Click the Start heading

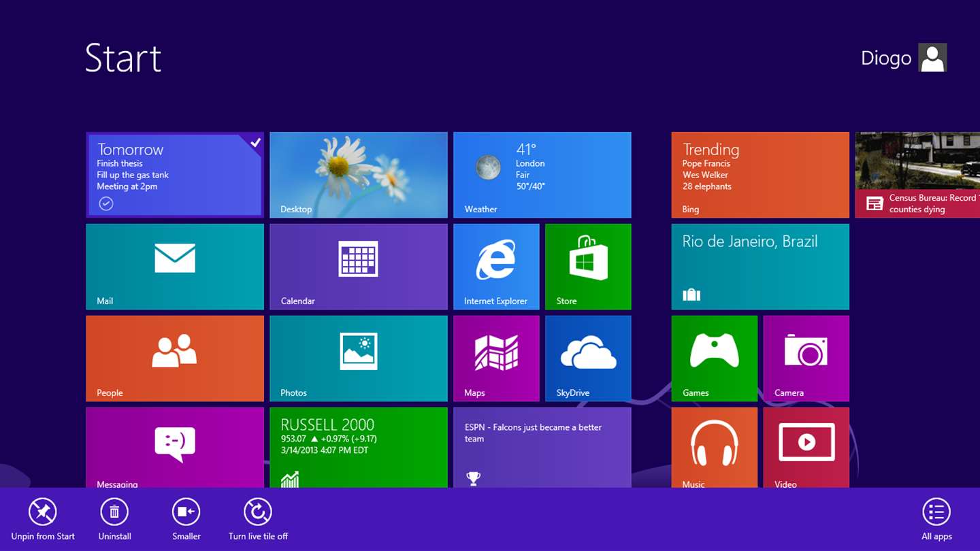pos(123,58)
